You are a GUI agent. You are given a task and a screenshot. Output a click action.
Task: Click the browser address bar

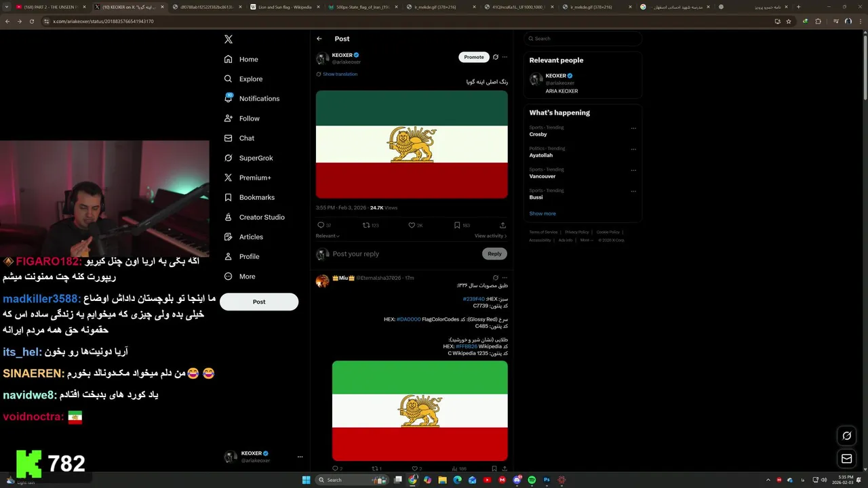(407, 21)
